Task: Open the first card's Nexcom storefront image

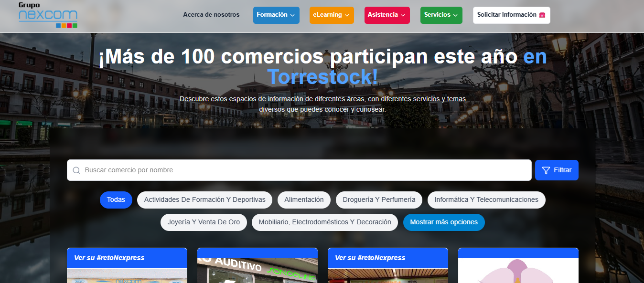Action: tap(127, 275)
